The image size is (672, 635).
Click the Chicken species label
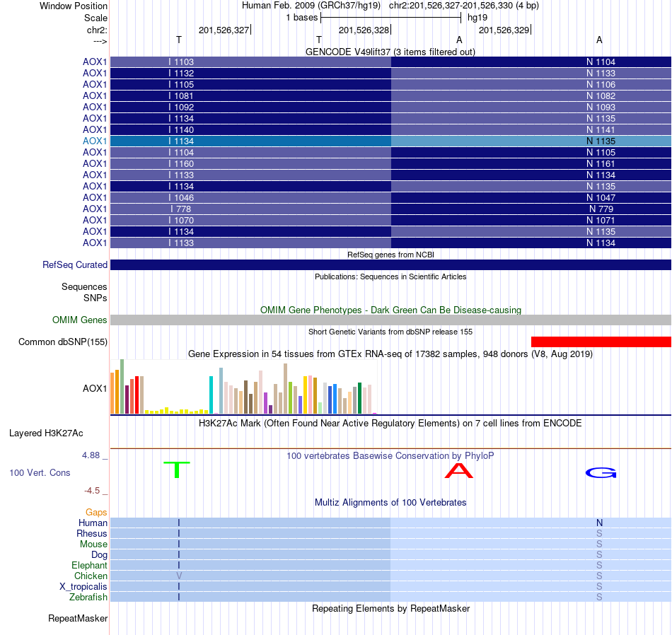pos(91,576)
